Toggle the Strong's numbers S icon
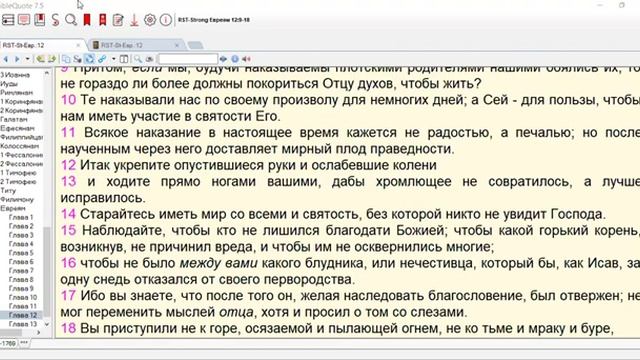 click(77, 59)
